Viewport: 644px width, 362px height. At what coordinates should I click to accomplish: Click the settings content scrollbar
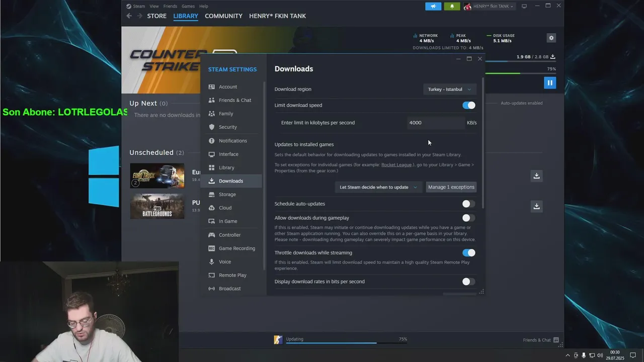tap(484, 143)
